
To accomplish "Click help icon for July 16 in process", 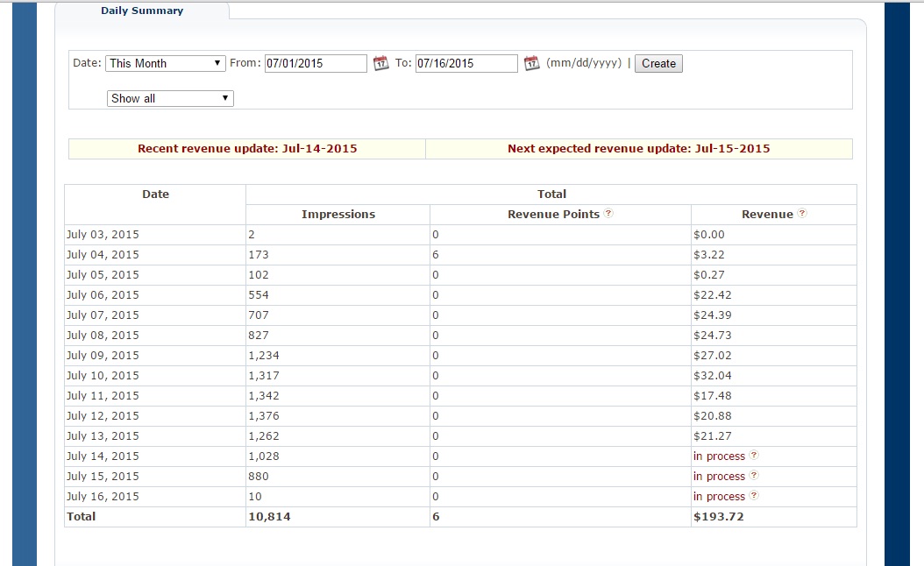I will click(754, 496).
